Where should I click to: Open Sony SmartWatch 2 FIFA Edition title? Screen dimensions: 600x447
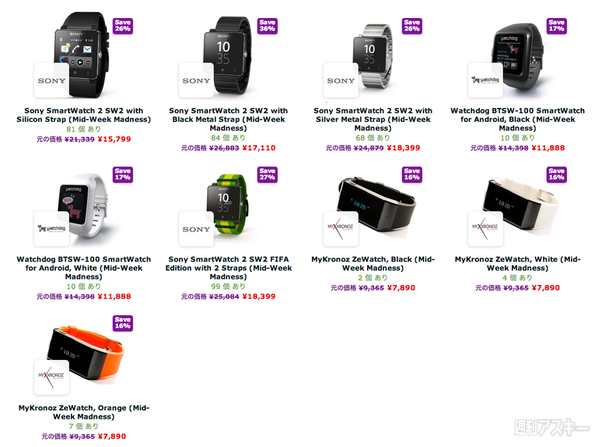pyautogui.click(x=228, y=268)
